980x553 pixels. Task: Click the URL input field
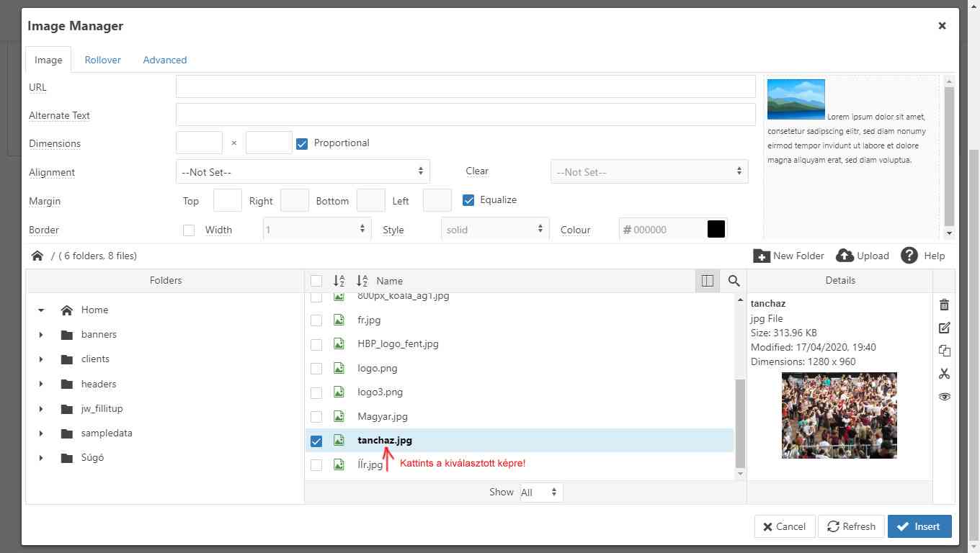click(x=465, y=87)
